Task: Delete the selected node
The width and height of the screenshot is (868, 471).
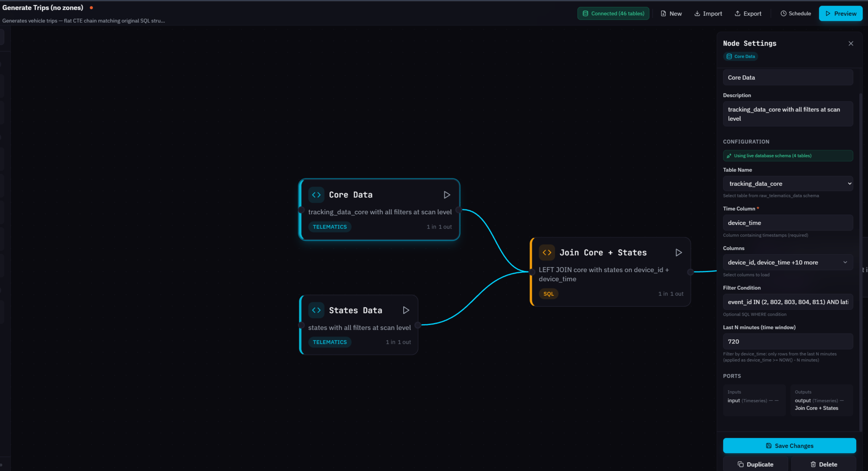Action: click(x=823, y=464)
